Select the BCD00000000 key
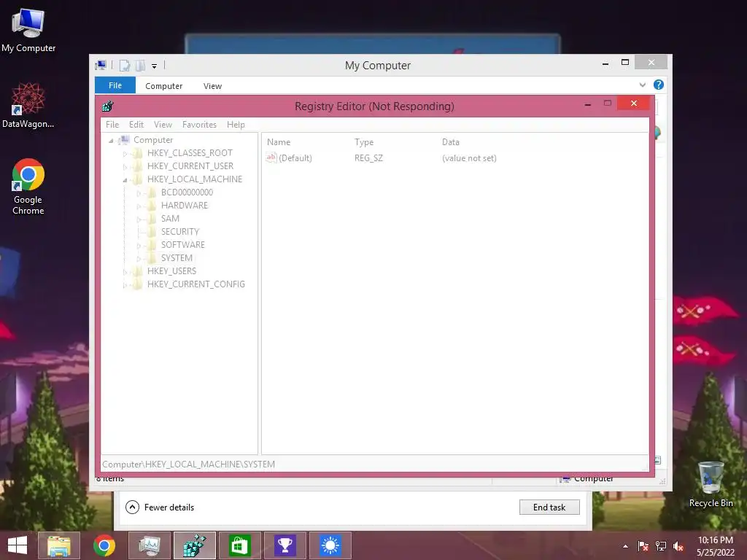Screen dimensions: 747x560 pos(187,192)
